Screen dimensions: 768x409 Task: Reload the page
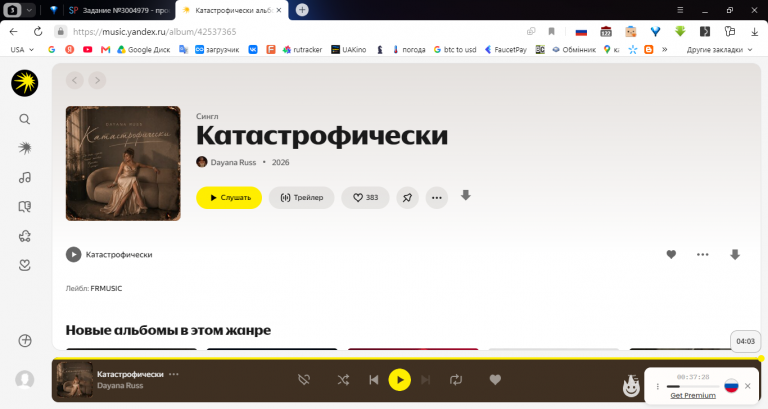pos(38,31)
